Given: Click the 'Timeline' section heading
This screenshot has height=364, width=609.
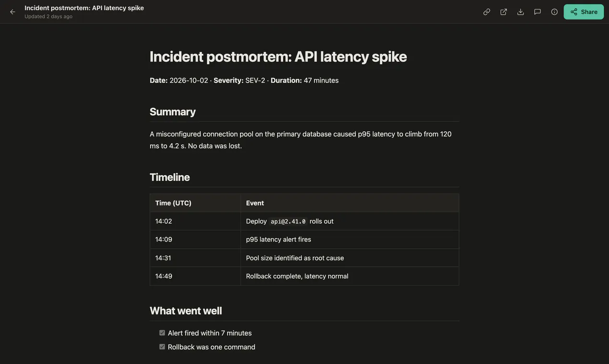Looking at the screenshot, I should [x=170, y=177].
